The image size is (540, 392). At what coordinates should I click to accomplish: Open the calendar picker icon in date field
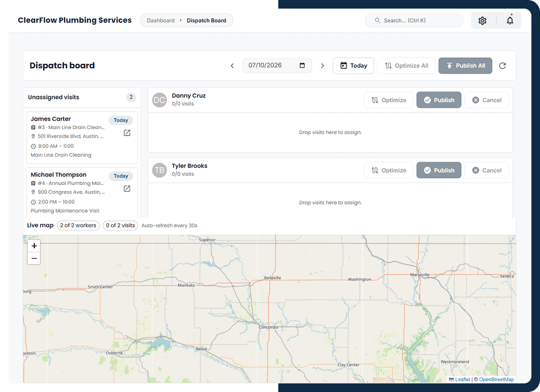pyautogui.click(x=302, y=66)
